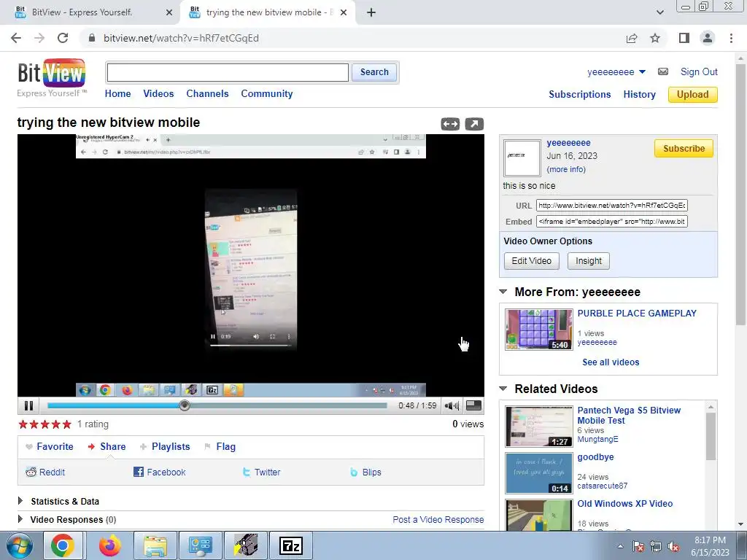Open Pantech Vega S5 Bitview Mobile Test link

tap(629, 415)
